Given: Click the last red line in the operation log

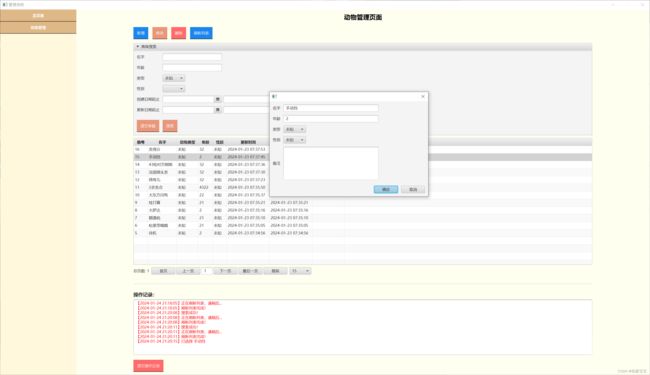Looking at the screenshot, I should [x=171, y=341].
